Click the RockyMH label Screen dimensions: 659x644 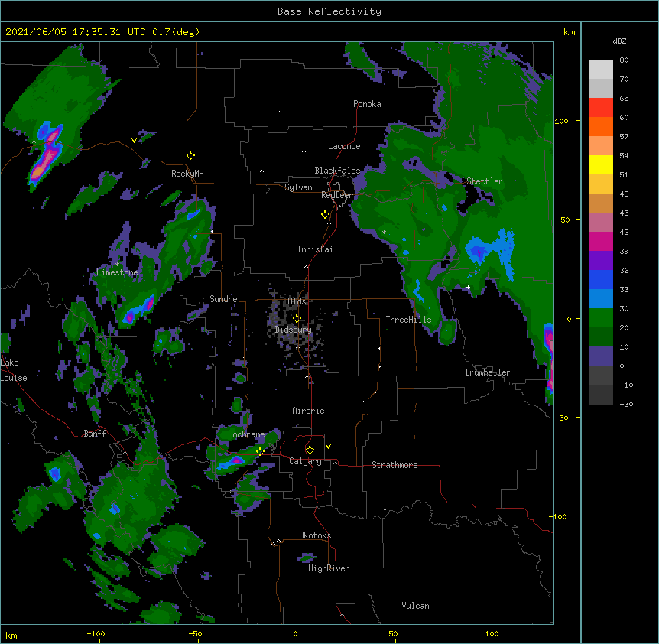click(x=187, y=174)
